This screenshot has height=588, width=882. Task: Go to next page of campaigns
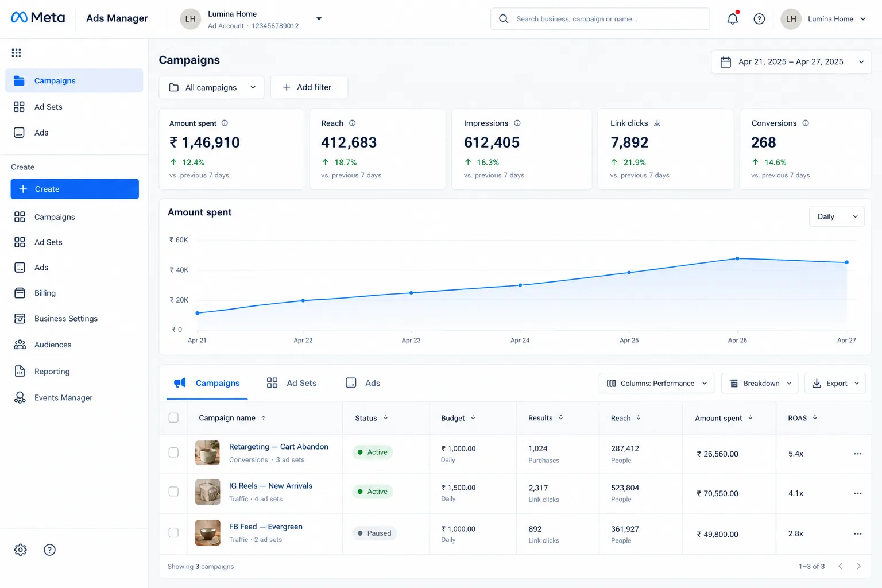859,566
